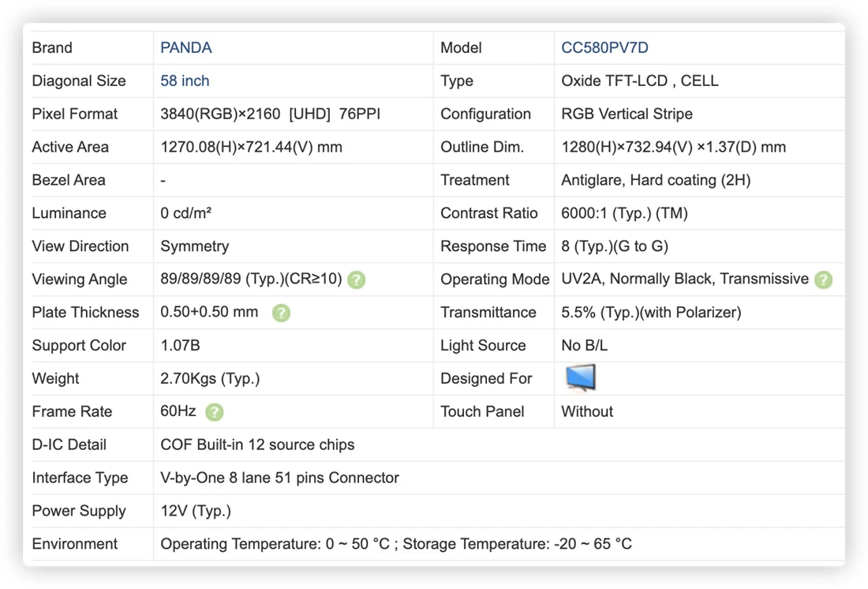Click the Contrast Ratio 6000:1 value
868x589 pixels.
[x=624, y=213]
